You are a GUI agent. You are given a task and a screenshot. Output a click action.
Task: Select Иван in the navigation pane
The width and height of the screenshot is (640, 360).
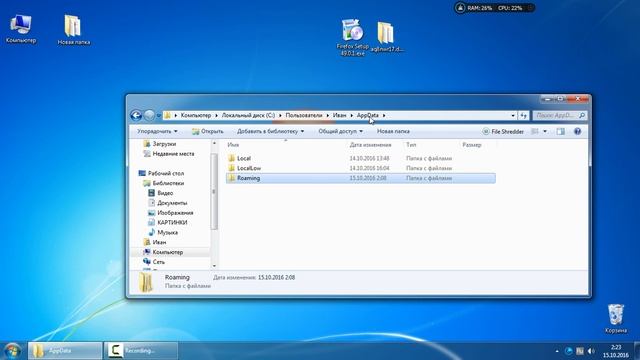[x=159, y=242]
